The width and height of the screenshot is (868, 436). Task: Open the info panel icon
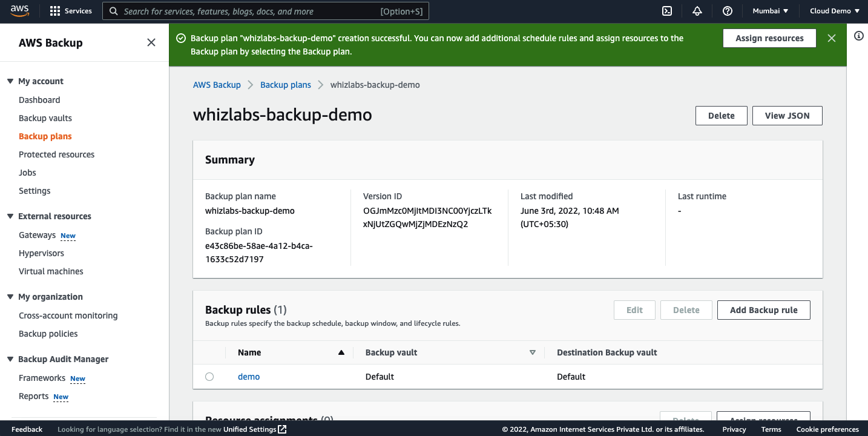click(x=858, y=36)
